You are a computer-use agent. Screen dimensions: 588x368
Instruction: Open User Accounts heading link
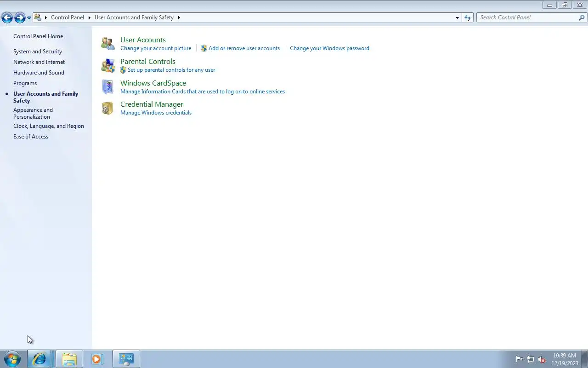143,40
